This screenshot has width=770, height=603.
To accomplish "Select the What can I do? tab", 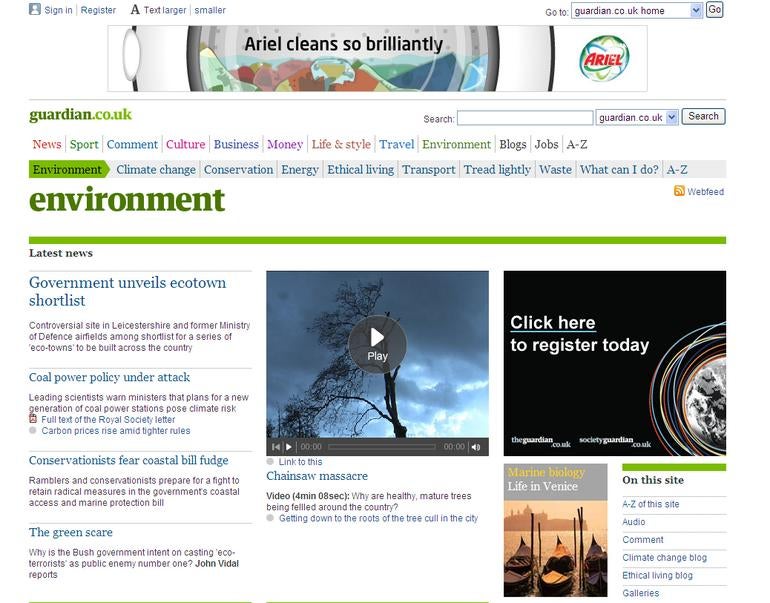I will 619,169.
